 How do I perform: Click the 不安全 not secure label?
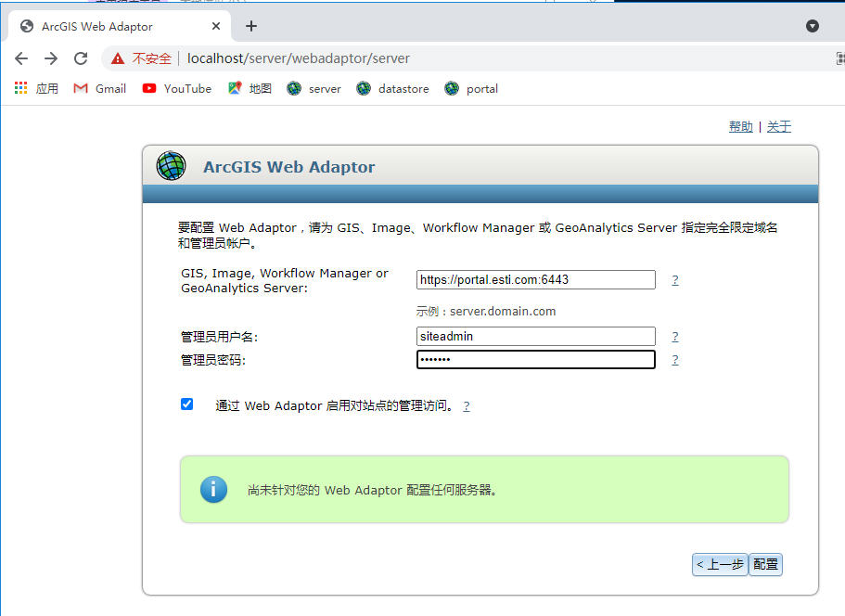point(151,58)
